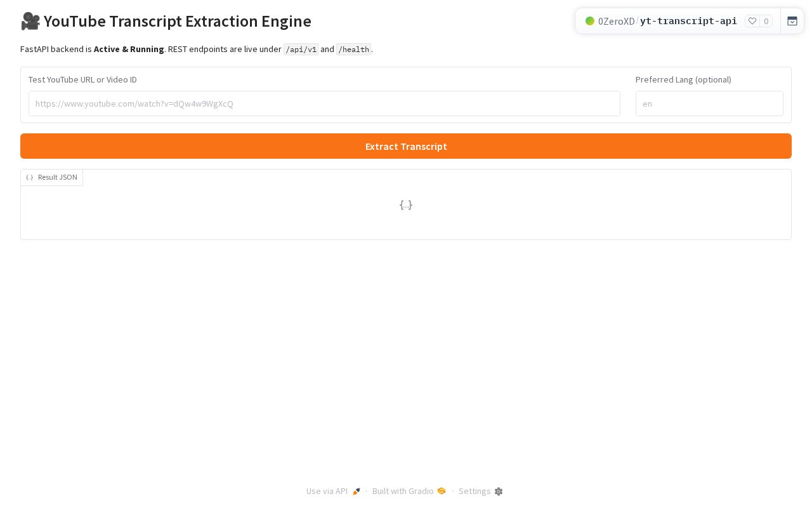
Task: Open the Use via API link
Action: [x=334, y=491]
